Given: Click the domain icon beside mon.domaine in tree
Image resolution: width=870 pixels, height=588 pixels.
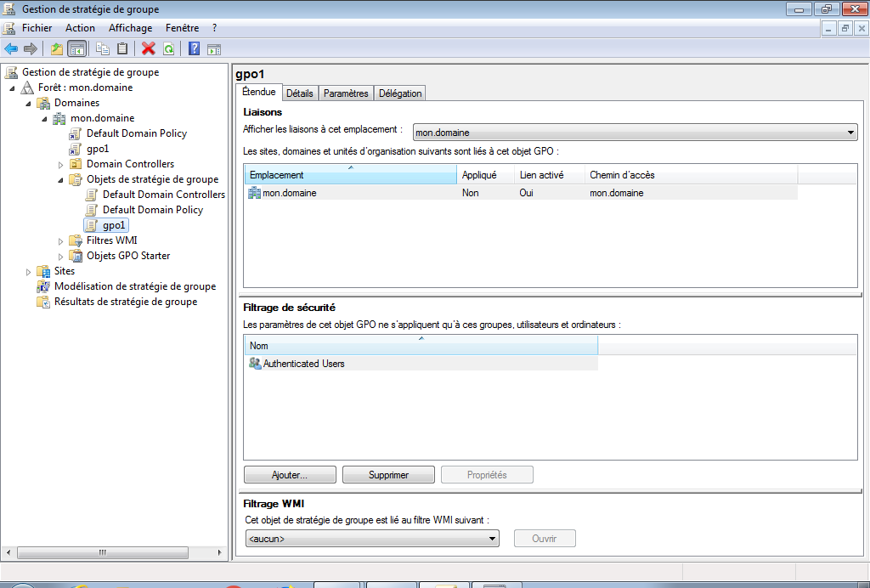Looking at the screenshot, I should point(59,118).
